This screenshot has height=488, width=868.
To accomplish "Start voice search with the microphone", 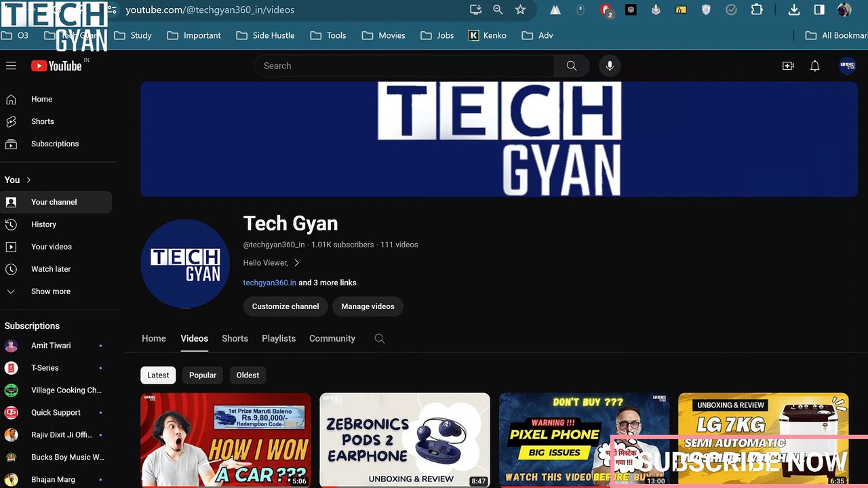I will pyautogui.click(x=610, y=66).
